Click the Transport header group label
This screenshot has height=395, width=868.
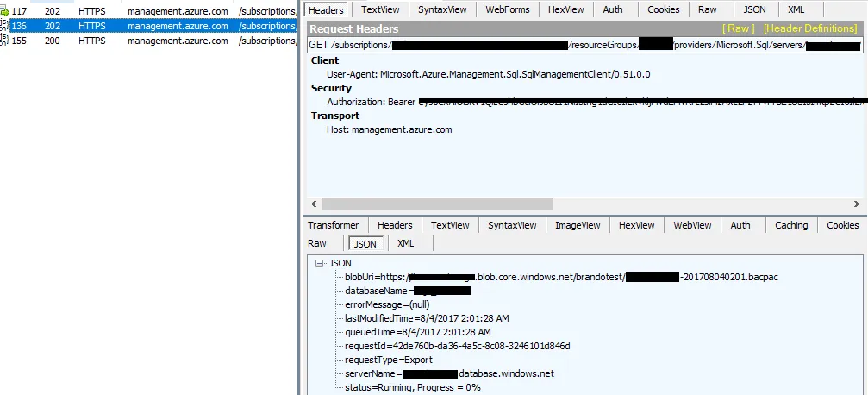[335, 116]
